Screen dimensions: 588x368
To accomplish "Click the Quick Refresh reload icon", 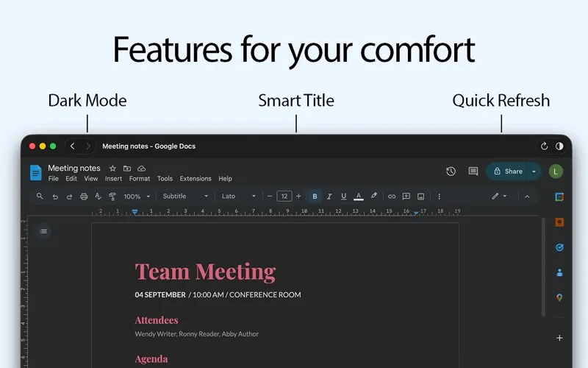I will point(544,146).
